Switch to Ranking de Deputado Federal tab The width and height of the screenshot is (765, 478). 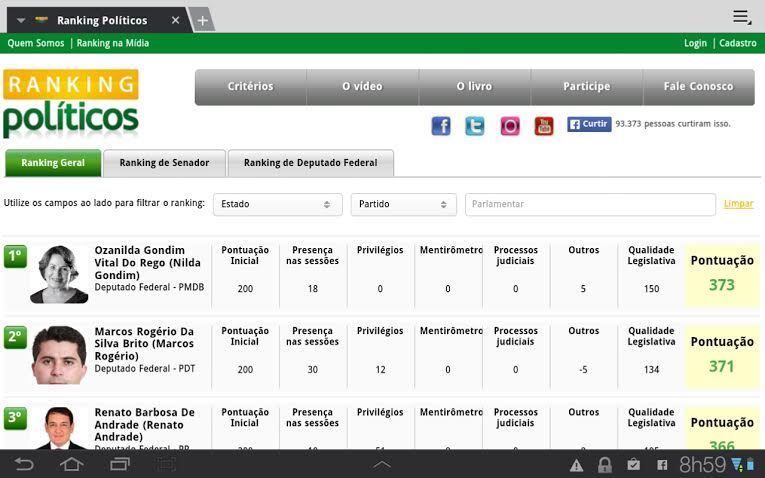pyautogui.click(x=310, y=163)
